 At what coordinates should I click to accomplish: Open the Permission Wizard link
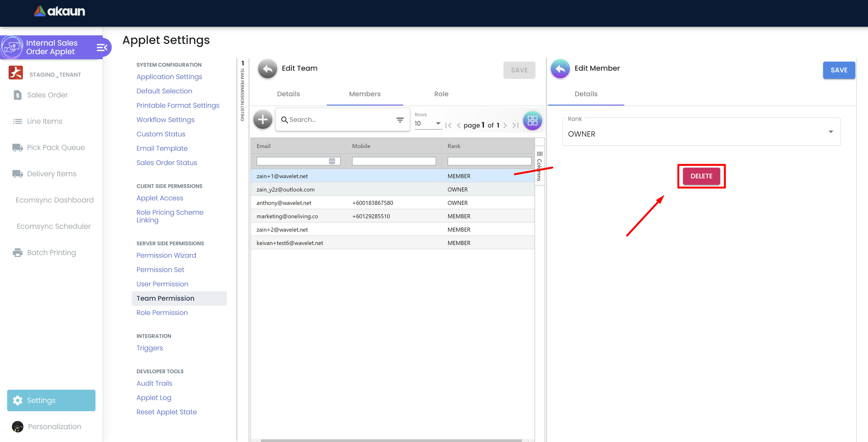[166, 255]
